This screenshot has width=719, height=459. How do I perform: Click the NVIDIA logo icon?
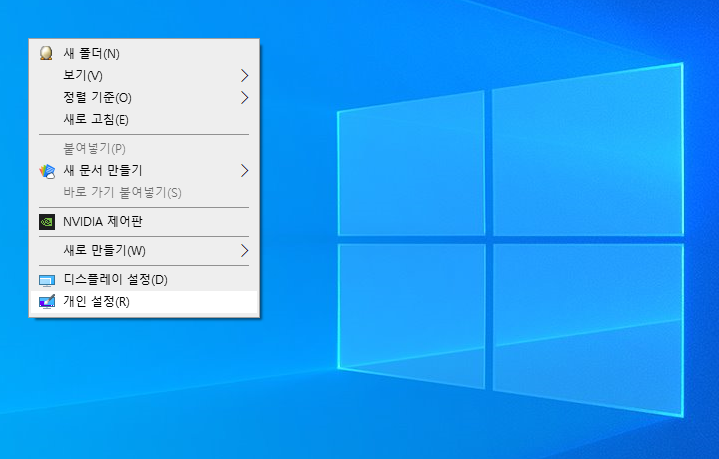tap(47, 222)
